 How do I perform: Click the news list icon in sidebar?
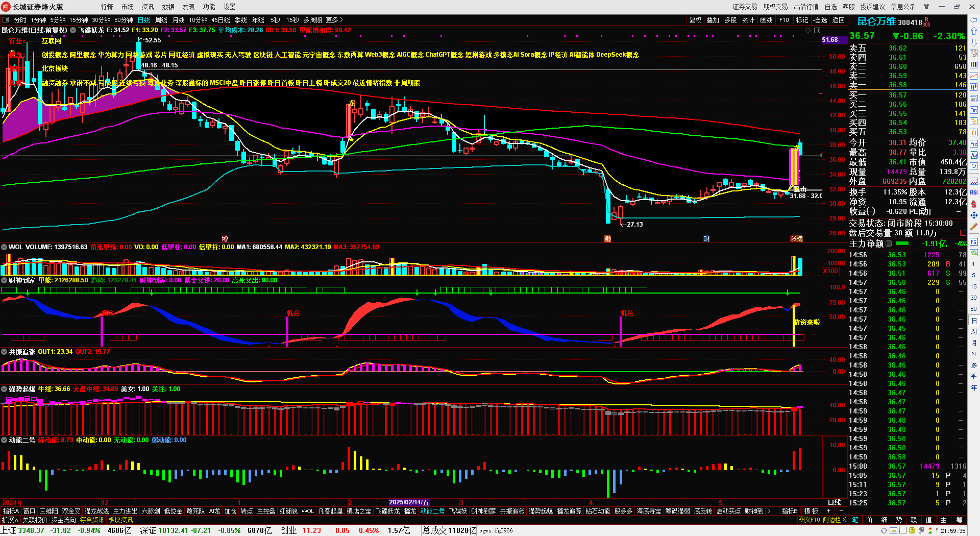tap(973, 98)
